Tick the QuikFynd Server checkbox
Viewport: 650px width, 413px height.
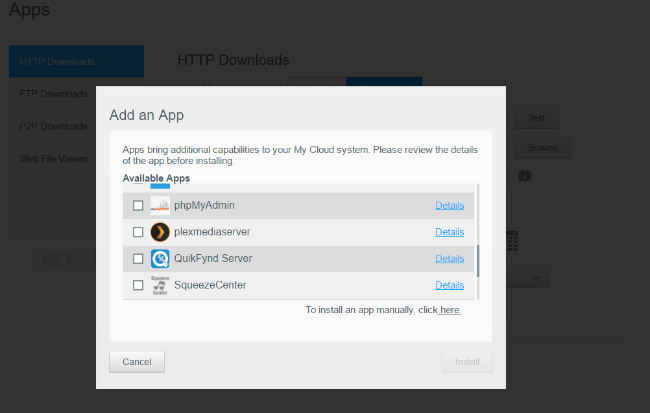point(138,259)
